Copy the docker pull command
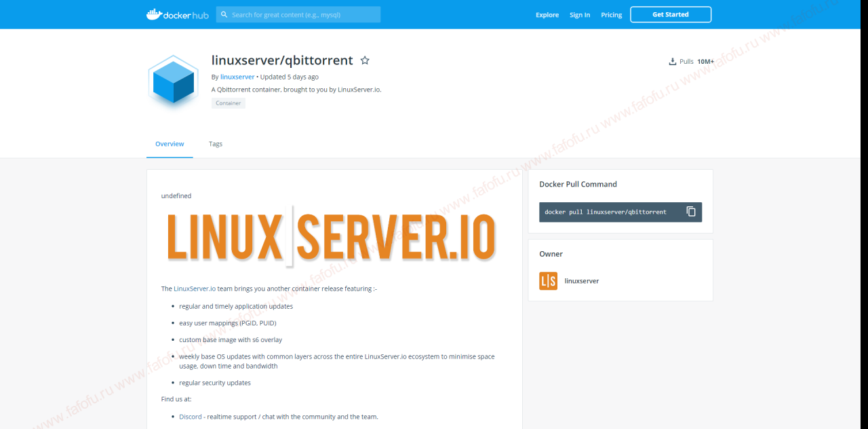 (691, 212)
